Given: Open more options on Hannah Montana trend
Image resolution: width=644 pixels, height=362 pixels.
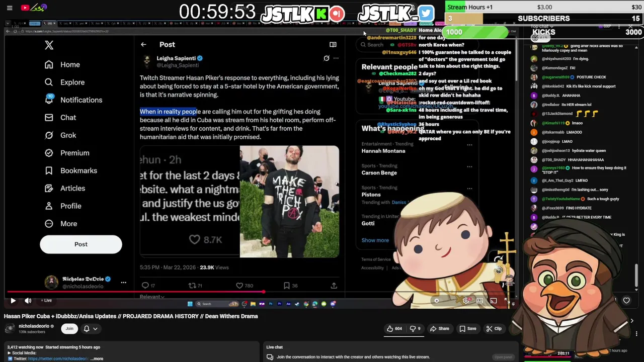Looking at the screenshot, I should pyautogui.click(x=469, y=145).
